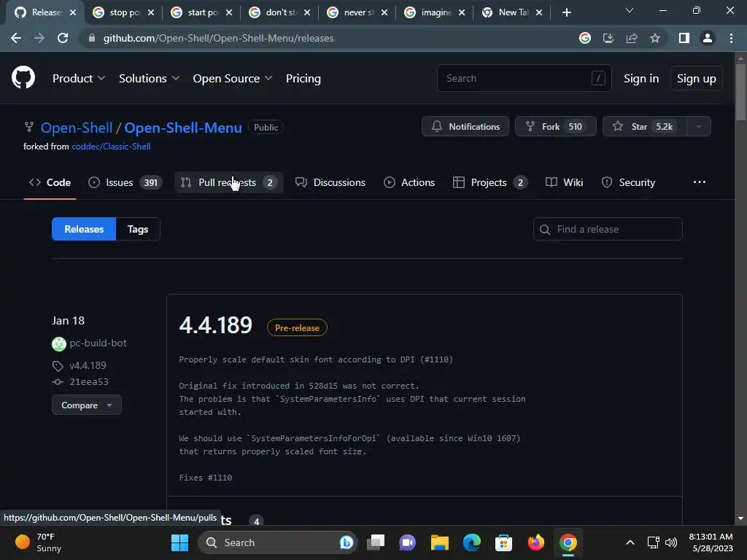The width and height of the screenshot is (747, 560).
Task: Open a new browser tab
Action: (x=566, y=12)
